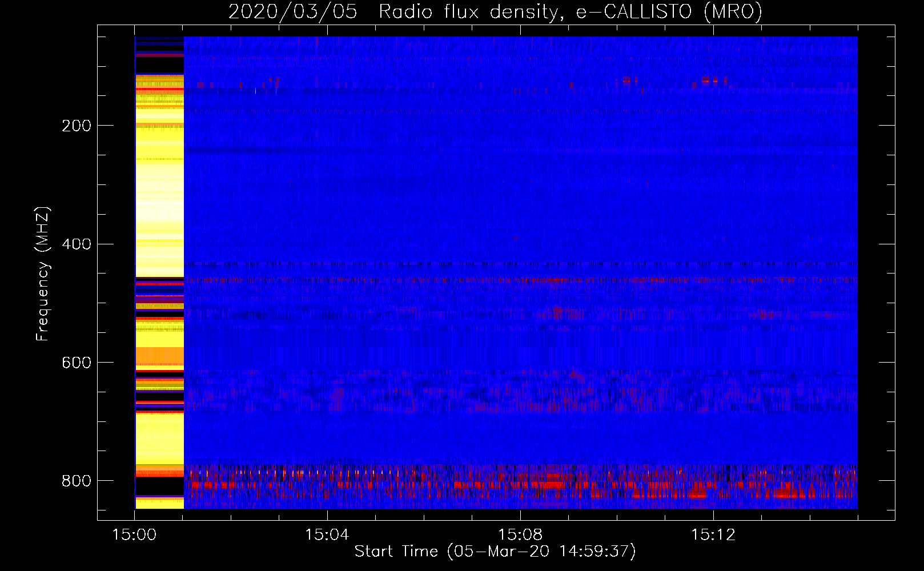Click the 15:00 time tick label
This screenshot has width=924, height=571.
click(135, 535)
